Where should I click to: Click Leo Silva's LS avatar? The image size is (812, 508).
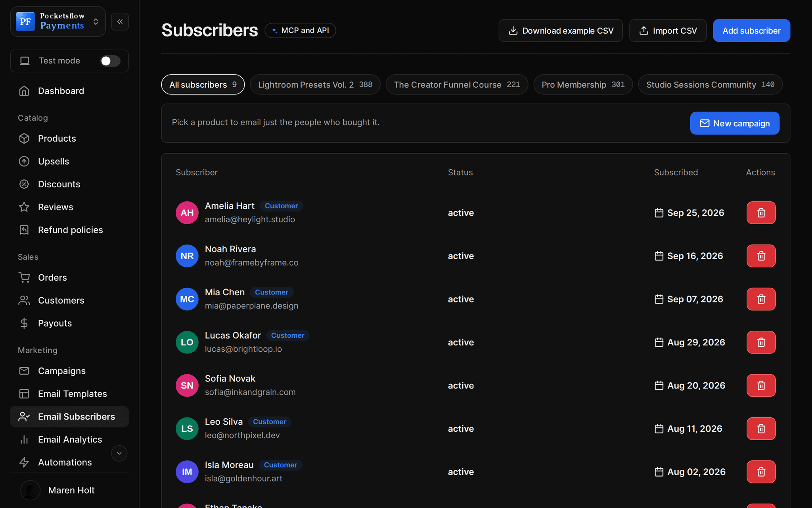(x=187, y=429)
